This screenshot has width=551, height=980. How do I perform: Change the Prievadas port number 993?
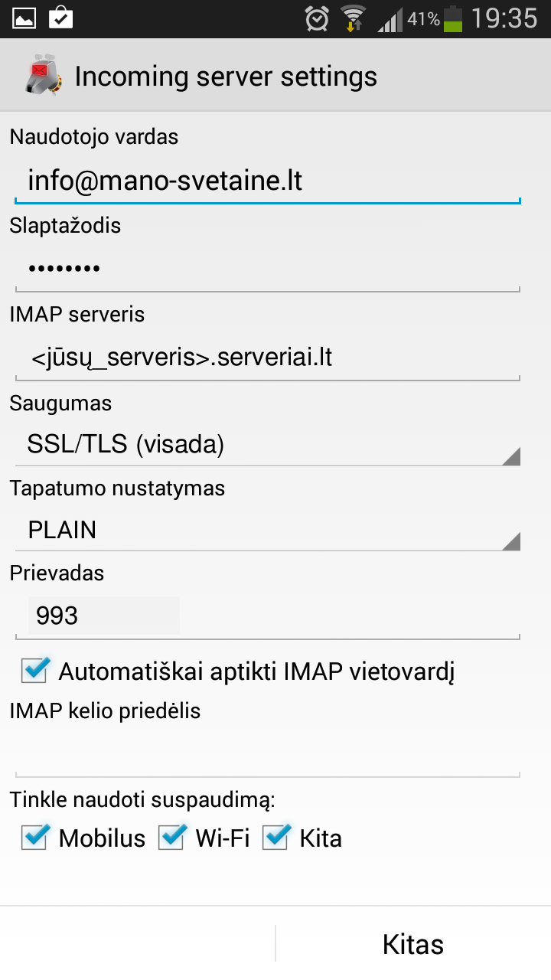(x=103, y=616)
